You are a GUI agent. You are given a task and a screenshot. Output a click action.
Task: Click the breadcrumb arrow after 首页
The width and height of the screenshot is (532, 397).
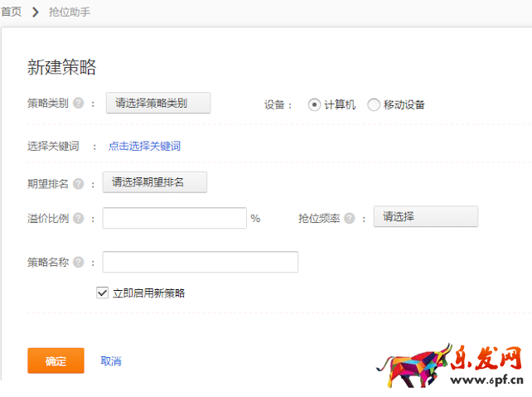coord(36,12)
